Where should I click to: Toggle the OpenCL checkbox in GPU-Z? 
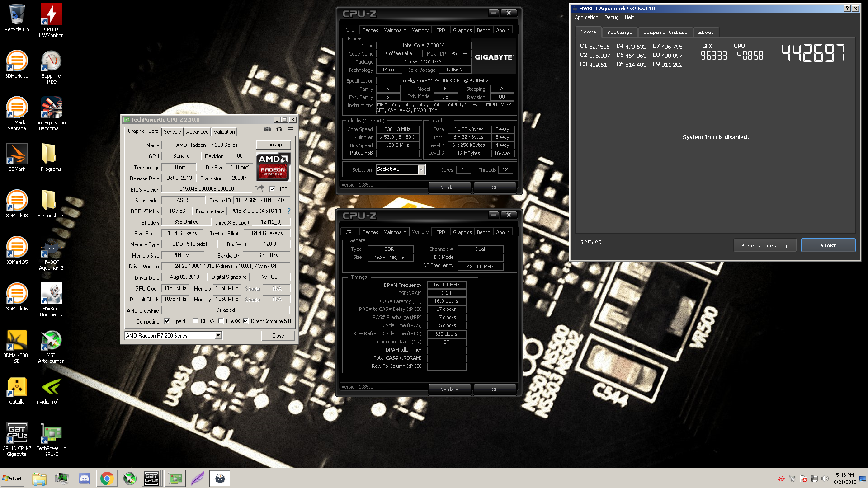click(x=167, y=321)
